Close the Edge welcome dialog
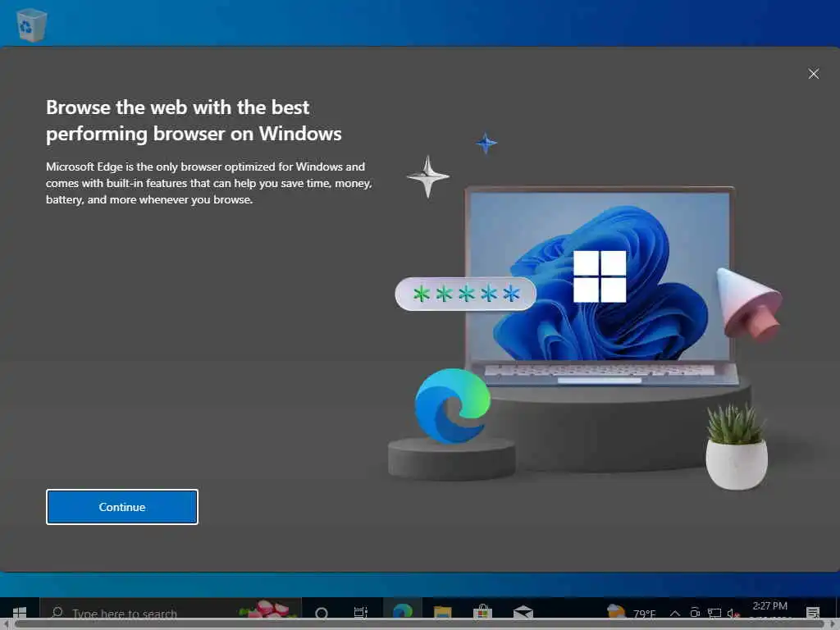The image size is (840, 630). pyautogui.click(x=813, y=74)
